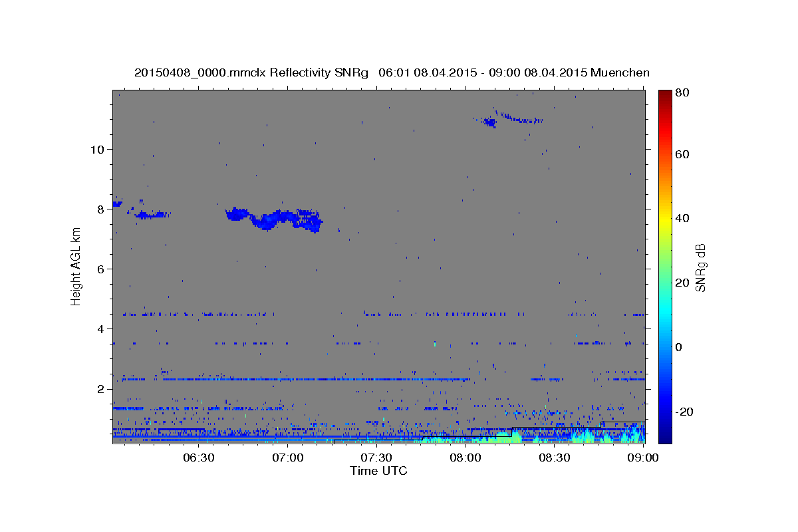The height and width of the screenshot is (532, 798).
Task: Click the 08:30 time tick label
Action: 555,458
